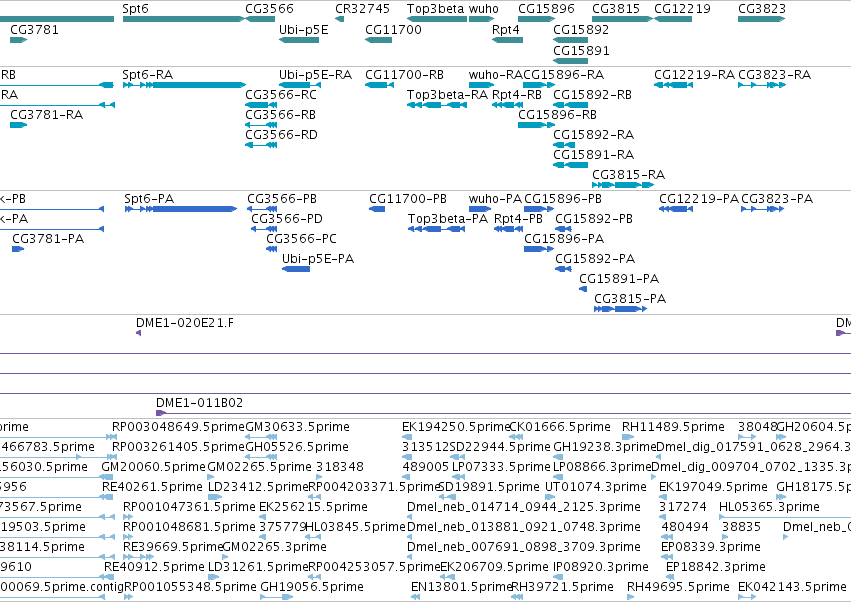
Task: Click the CG15891-RA transcript label
Action: pos(593,155)
